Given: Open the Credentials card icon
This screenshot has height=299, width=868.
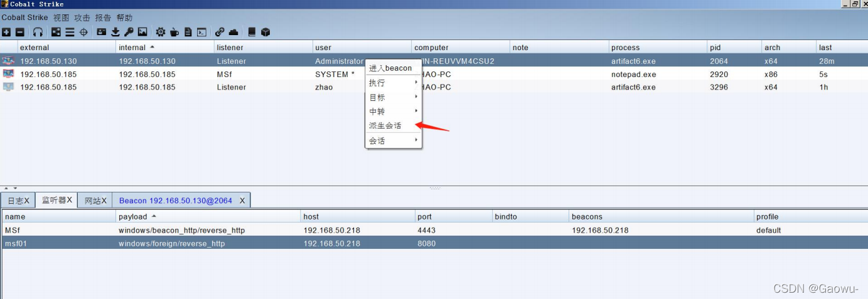Looking at the screenshot, I should (102, 32).
